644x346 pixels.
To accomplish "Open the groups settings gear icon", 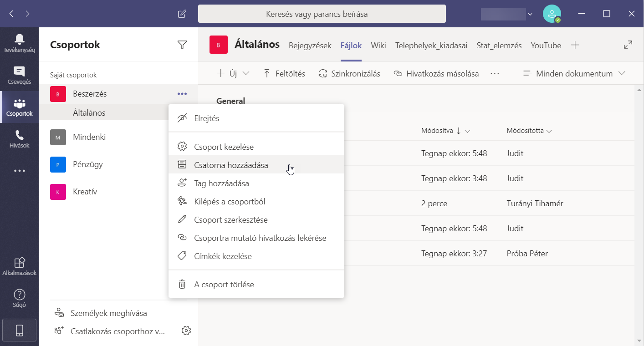I will coord(186,331).
